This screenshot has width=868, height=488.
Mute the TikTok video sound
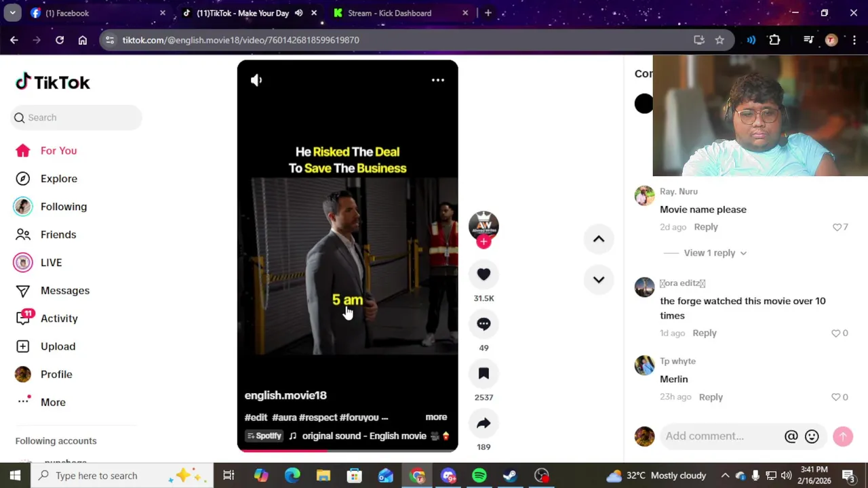[x=256, y=80]
